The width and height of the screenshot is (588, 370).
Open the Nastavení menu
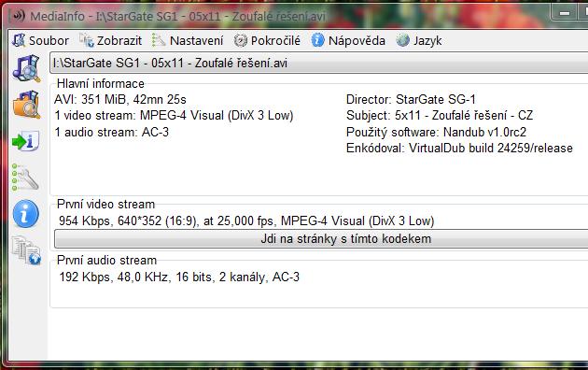[x=188, y=40]
